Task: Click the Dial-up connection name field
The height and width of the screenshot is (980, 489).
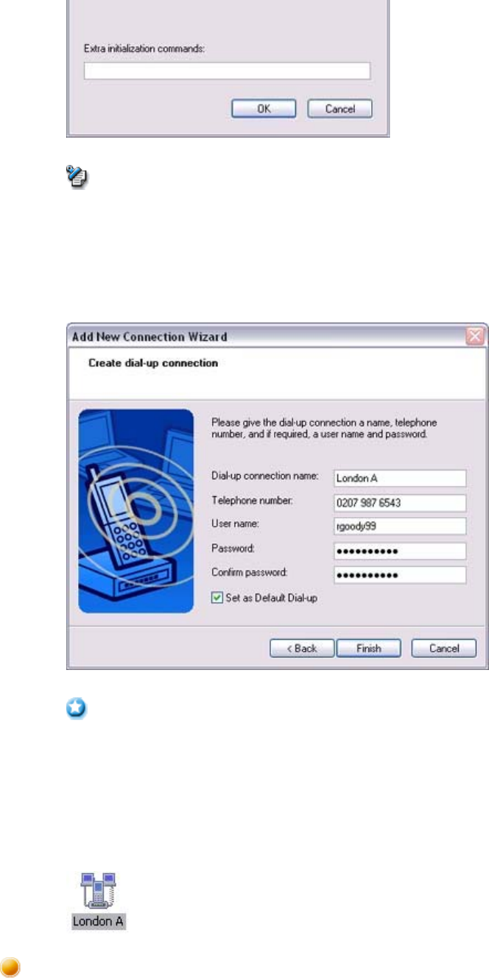Action: (x=400, y=478)
